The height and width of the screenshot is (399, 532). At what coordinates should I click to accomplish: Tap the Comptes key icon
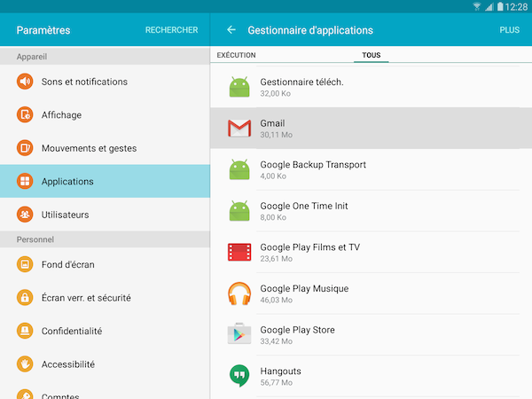pos(25,395)
